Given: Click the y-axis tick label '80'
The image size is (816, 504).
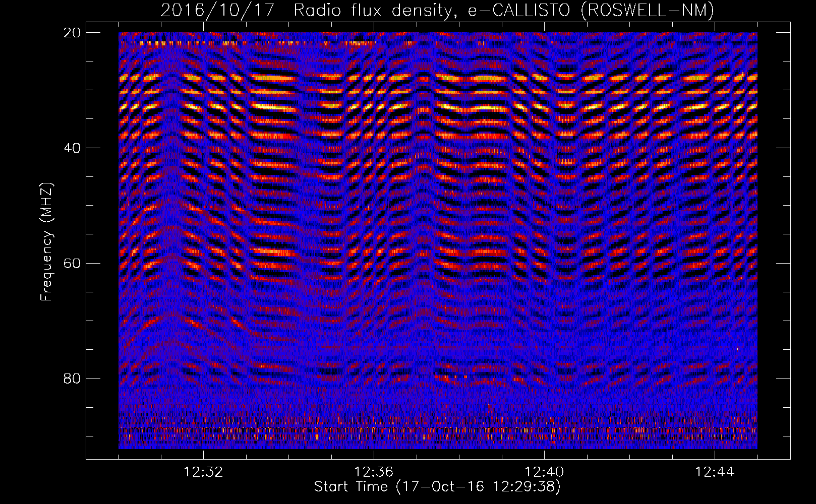Looking at the screenshot, I should (72, 378).
